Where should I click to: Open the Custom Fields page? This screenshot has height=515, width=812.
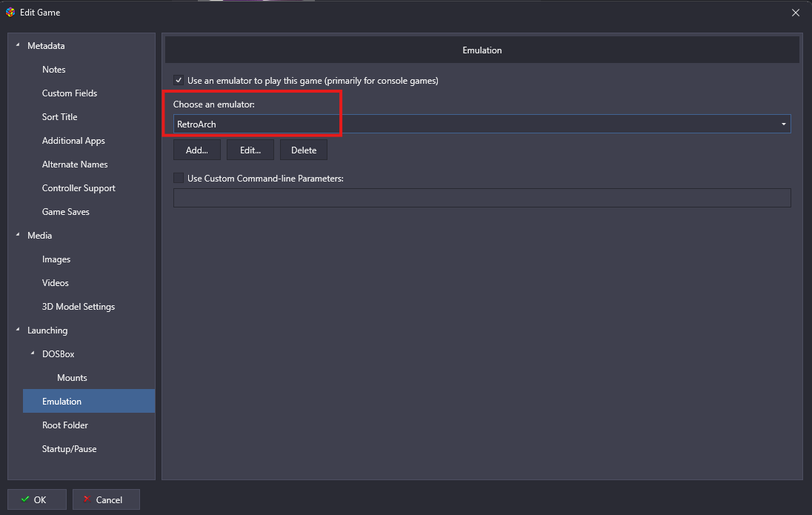point(70,93)
